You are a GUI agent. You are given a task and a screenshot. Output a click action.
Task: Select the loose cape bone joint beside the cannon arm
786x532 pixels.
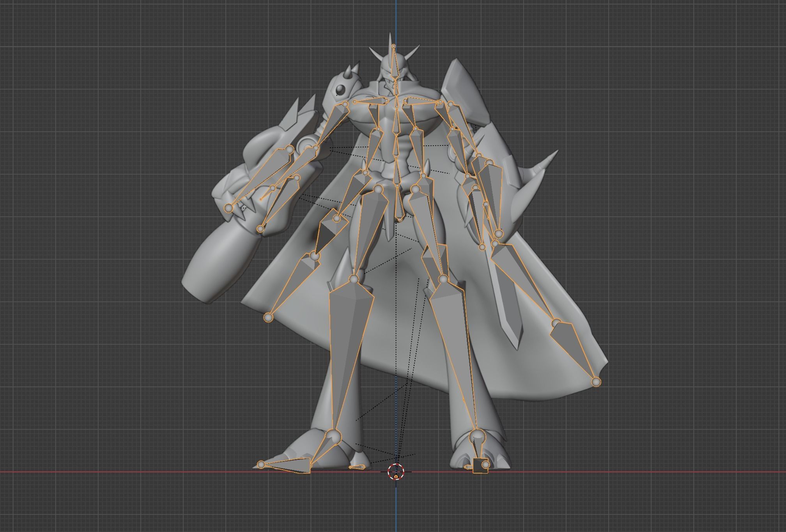pyautogui.click(x=268, y=317)
